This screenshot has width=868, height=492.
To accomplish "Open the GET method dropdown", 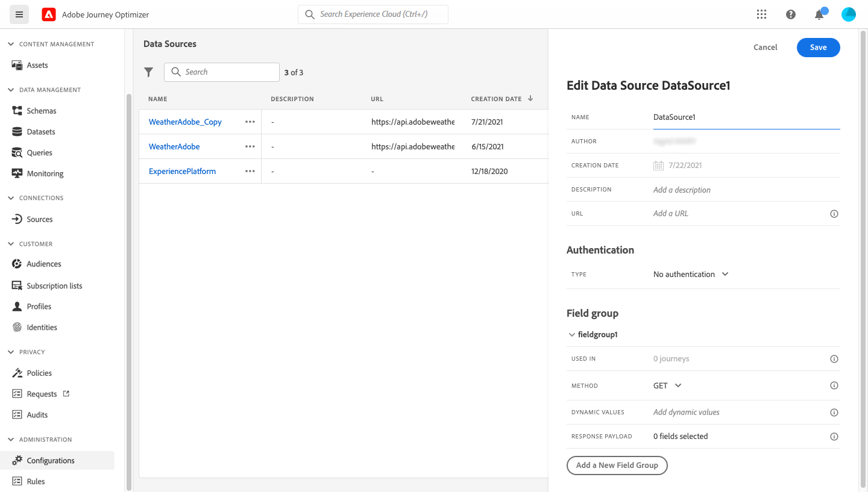I will pos(667,385).
